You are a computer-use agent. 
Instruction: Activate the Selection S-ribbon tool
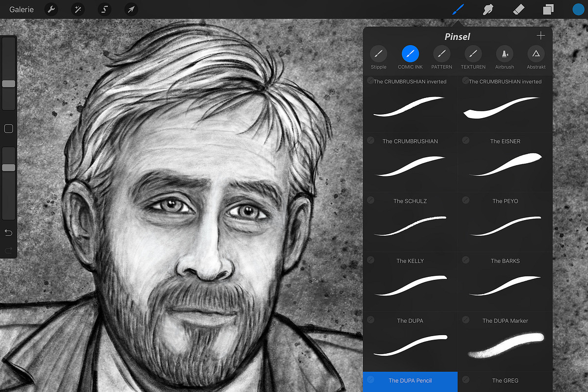104,9
